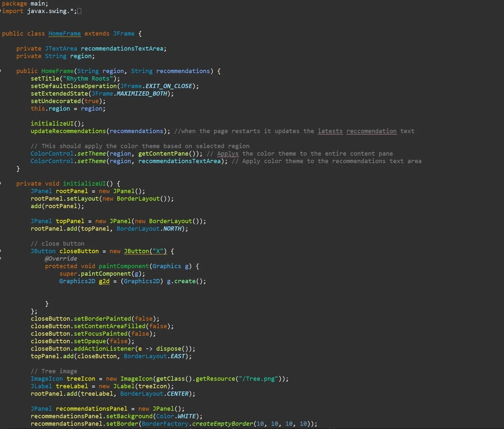Image resolution: width=504 pixels, height=429 pixels.
Task: Click the closeButton.setOpaque(false); line
Action: click(83, 341)
